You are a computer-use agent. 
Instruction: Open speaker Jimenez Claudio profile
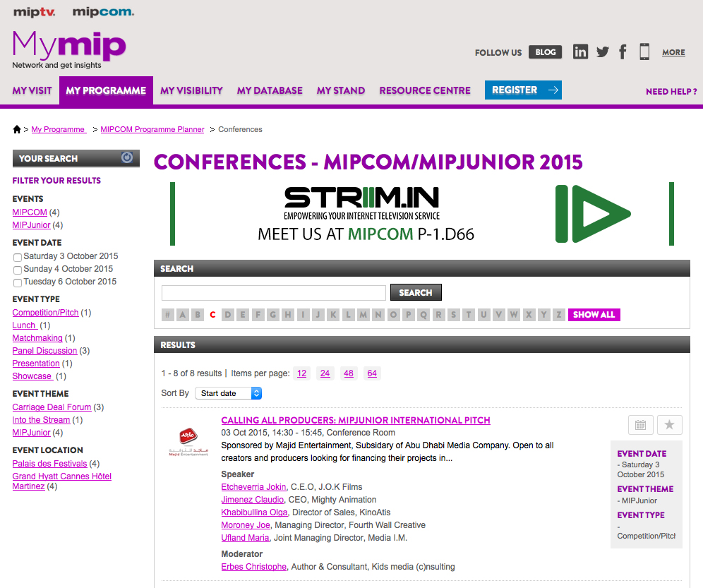tap(253, 499)
